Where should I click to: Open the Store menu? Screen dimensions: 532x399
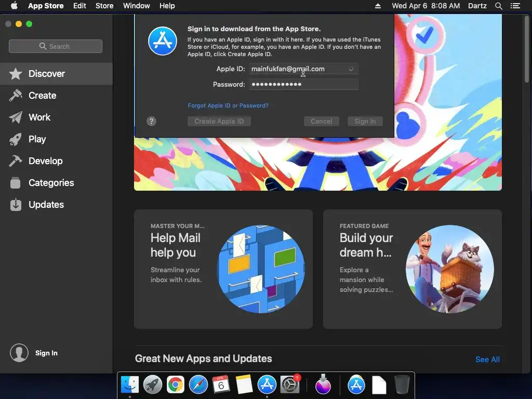(104, 6)
